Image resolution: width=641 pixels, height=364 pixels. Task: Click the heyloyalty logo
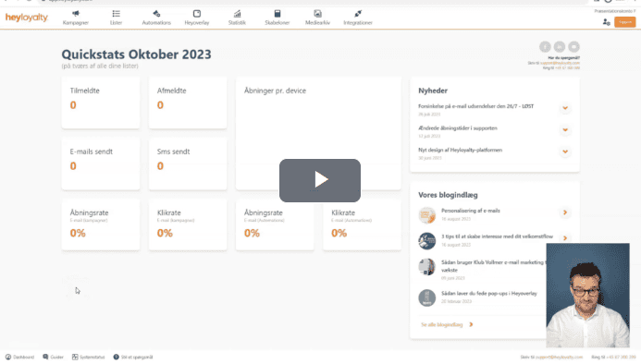click(x=27, y=18)
